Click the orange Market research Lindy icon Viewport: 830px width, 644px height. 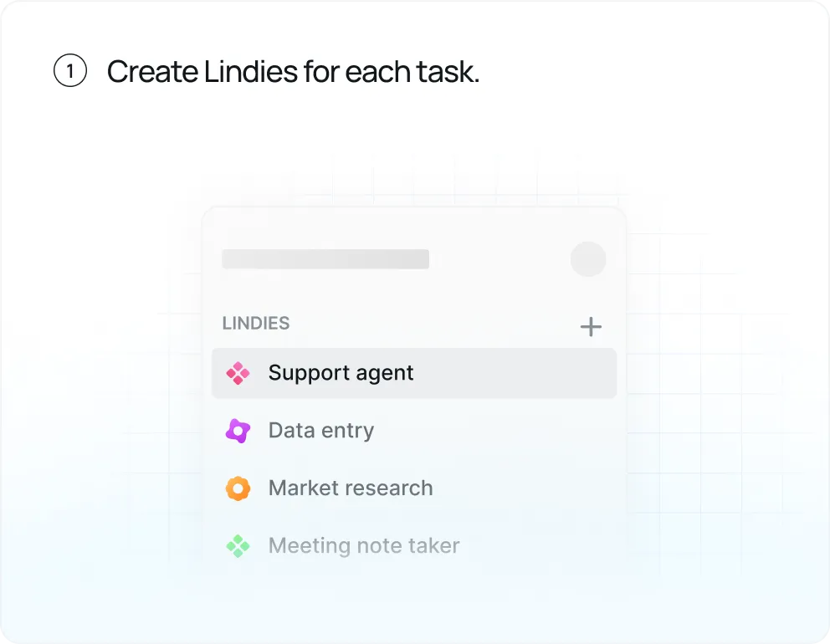click(238, 488)
